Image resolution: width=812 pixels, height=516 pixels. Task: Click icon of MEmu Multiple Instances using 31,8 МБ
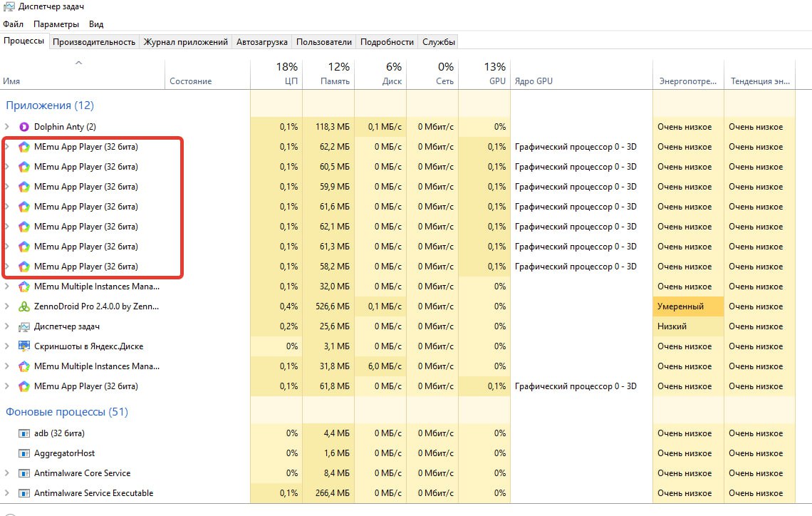click(24, 366)
